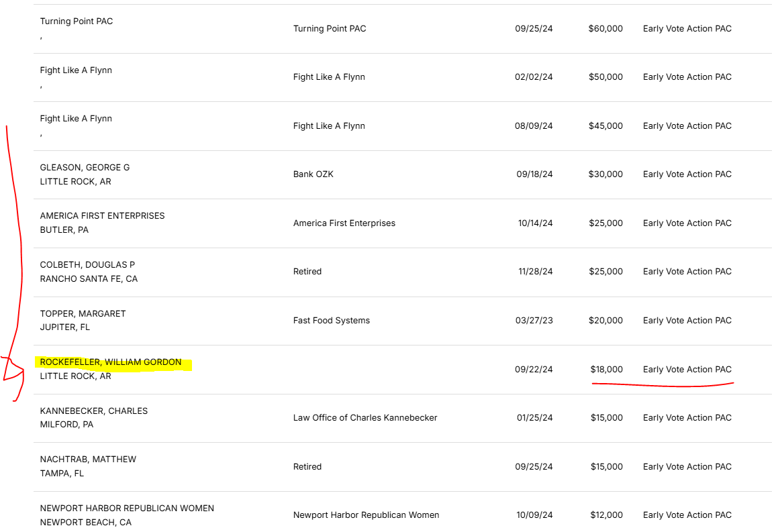Click the $45,000 donation amount
The height and width of the screenshot is (532, 778).
[605, 126]
